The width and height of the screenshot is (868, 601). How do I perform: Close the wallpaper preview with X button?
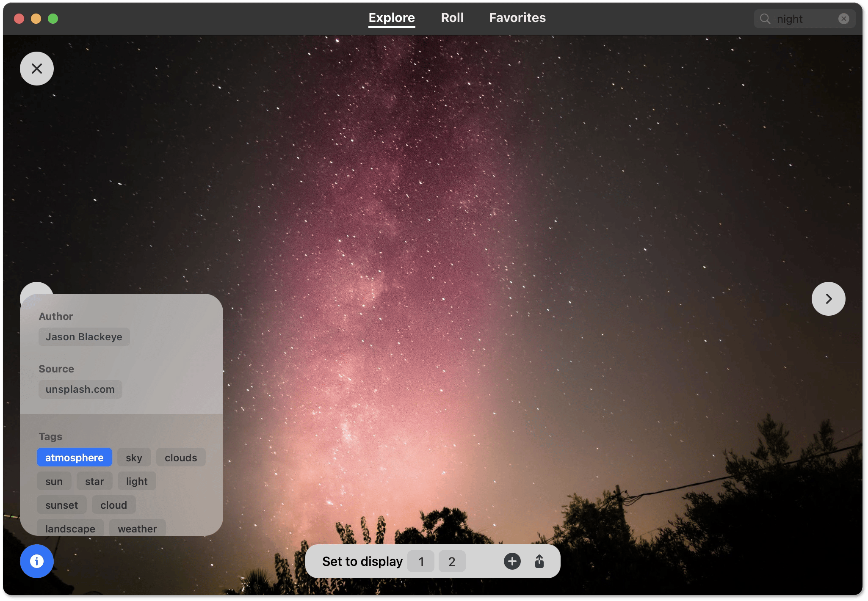click(x=37, y=69)
